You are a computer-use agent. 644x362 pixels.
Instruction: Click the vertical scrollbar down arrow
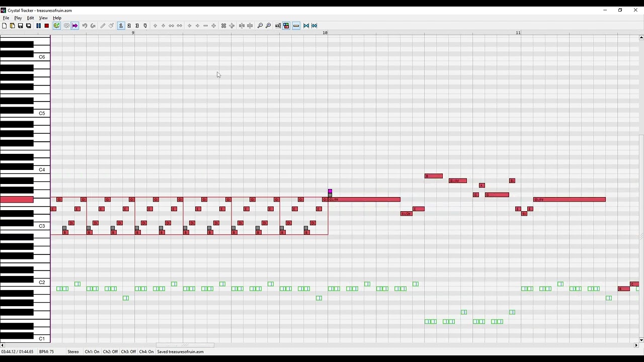[x=641, y=340]
